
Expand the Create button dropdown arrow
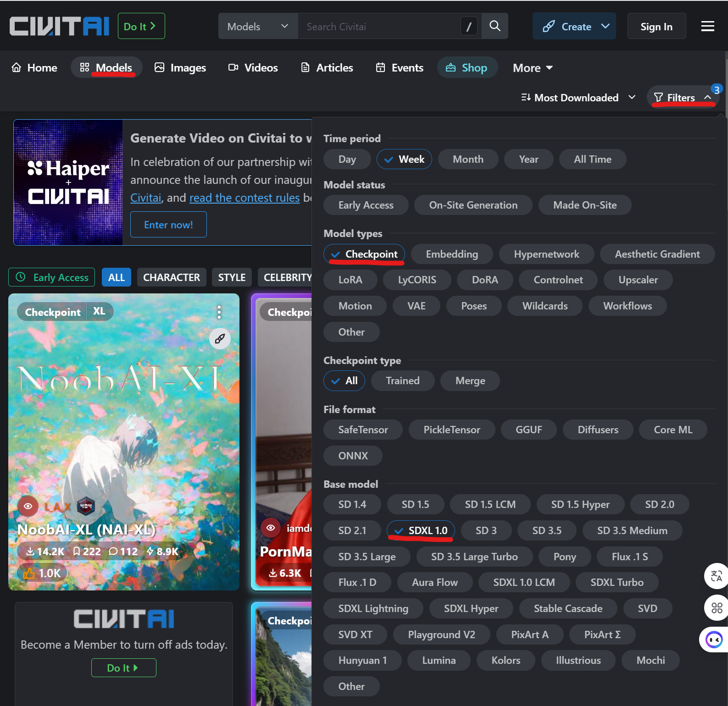click(606, 26)
